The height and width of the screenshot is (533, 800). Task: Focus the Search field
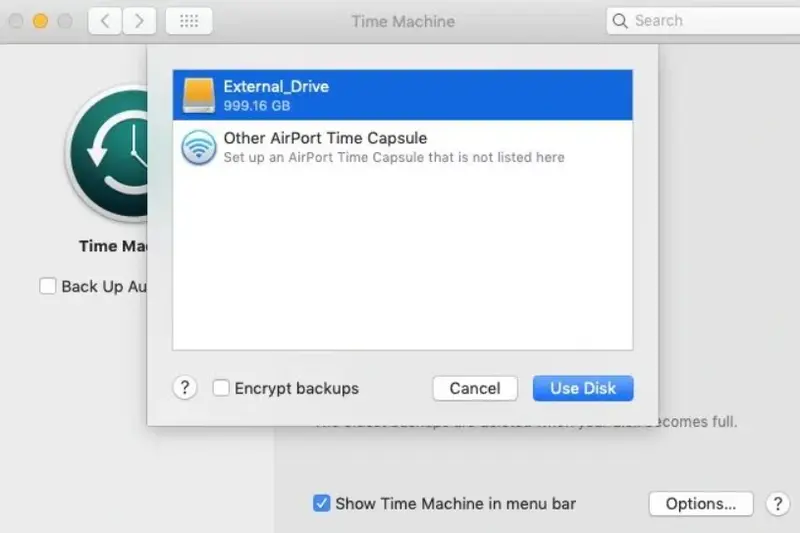click(703, 21)
